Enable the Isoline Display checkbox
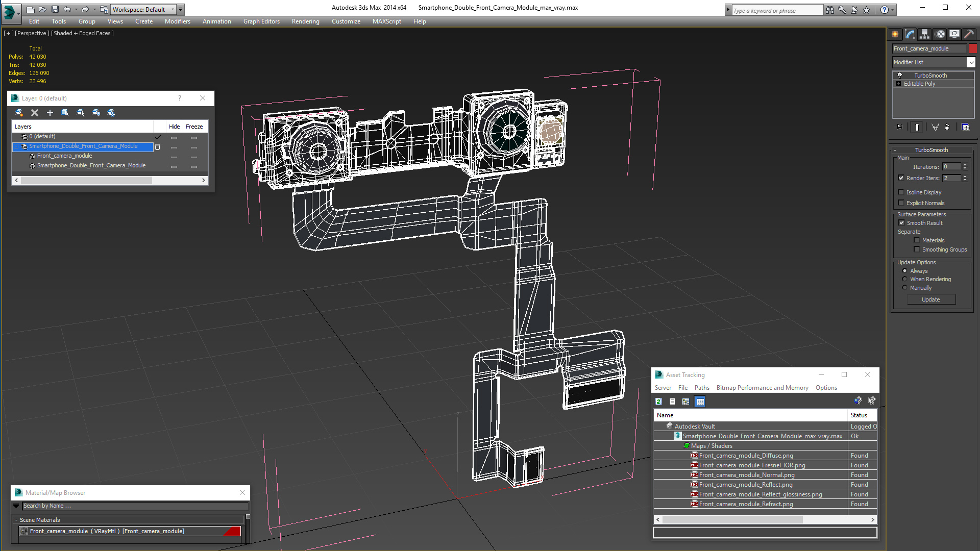This screenshot has height=551, width=980. 901,192
